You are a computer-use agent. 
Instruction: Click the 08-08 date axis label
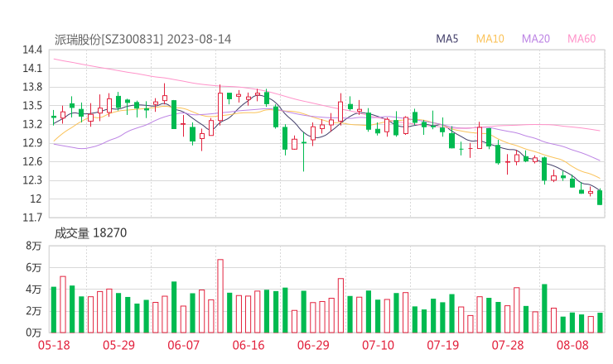coord(572,345)
